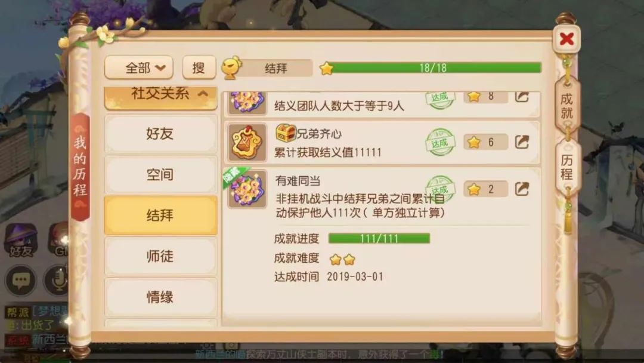This screenshot has width=644, height=363.
Task: Share the 有难同当 achievement via share icon
Action: coord(522,189)
